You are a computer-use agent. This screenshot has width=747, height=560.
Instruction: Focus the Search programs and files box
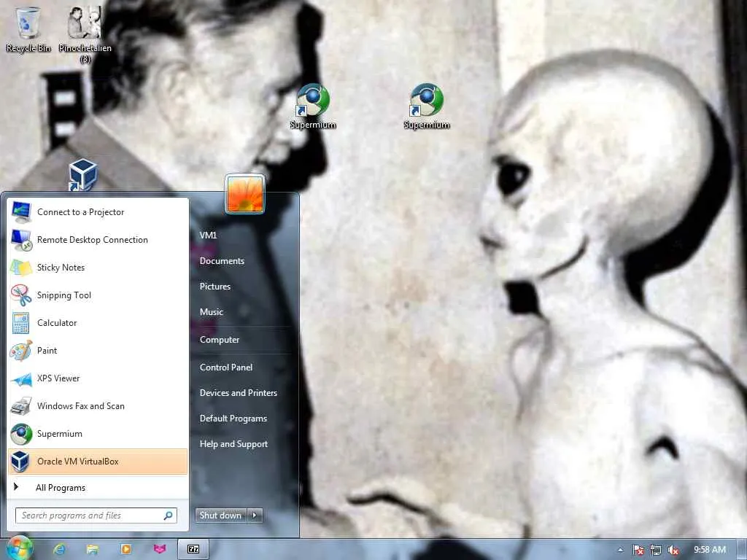(x=96, y=516)
